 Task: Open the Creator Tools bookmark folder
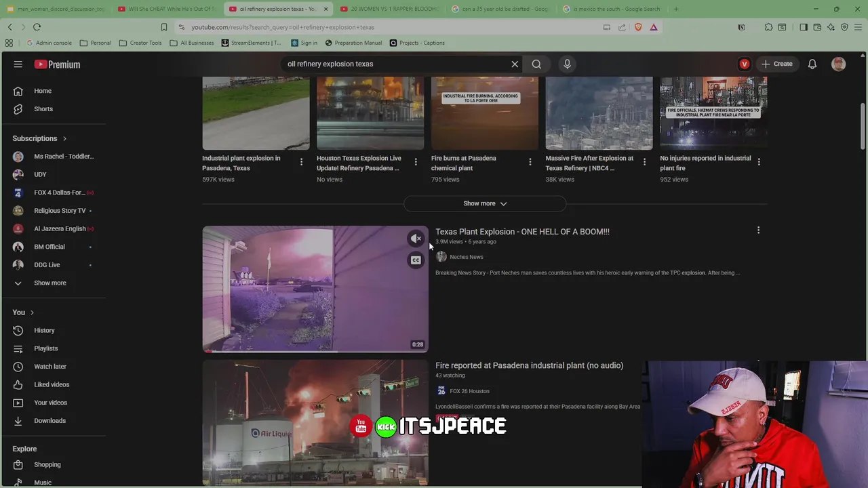(140, 43)
